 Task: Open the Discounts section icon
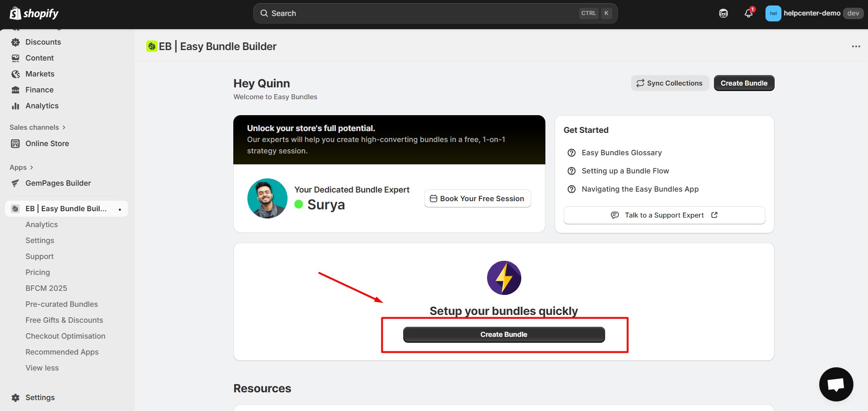click(15, 42)
